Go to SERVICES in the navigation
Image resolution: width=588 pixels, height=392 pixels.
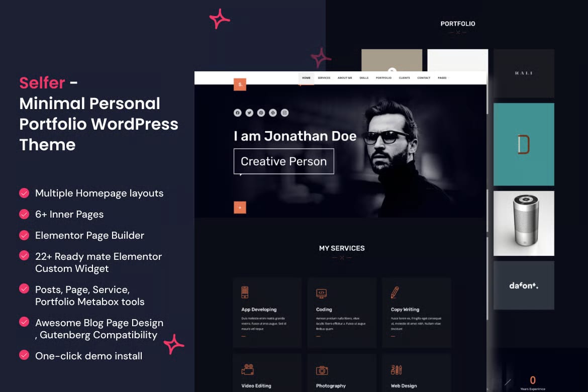tap(324, 78)
